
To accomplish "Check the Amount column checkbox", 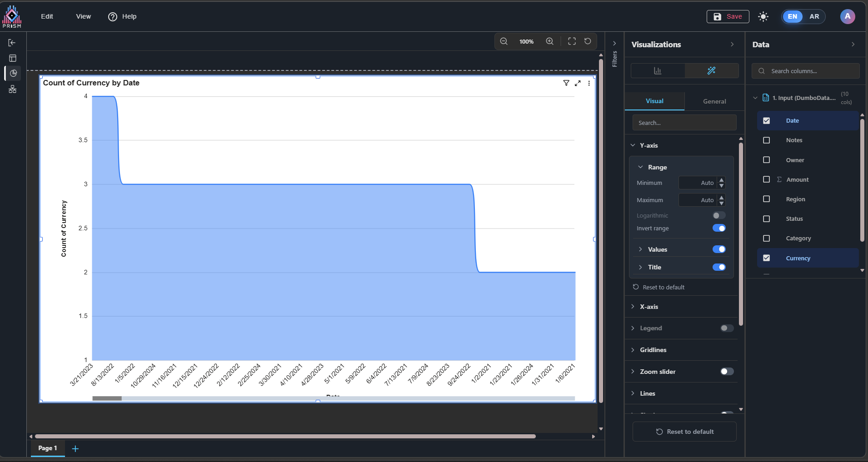I will point(766,179).
